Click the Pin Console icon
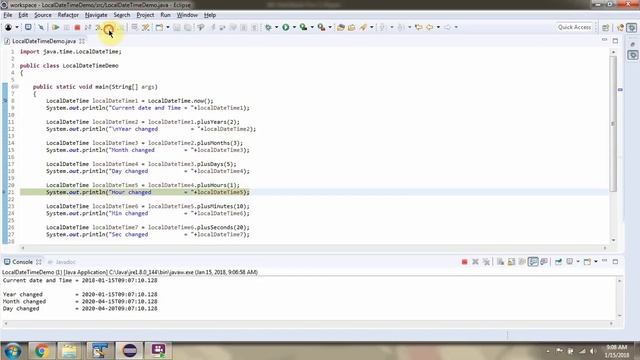 (x=558, y=262)
